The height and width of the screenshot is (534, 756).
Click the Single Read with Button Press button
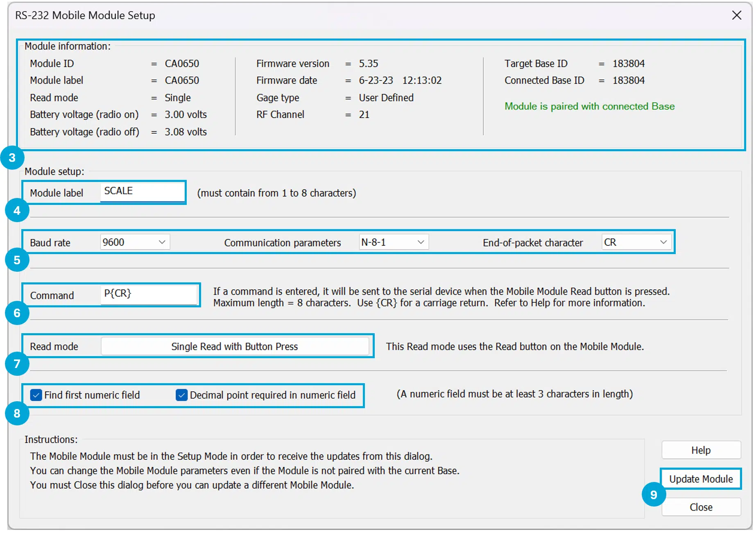[x=235, y=346]
